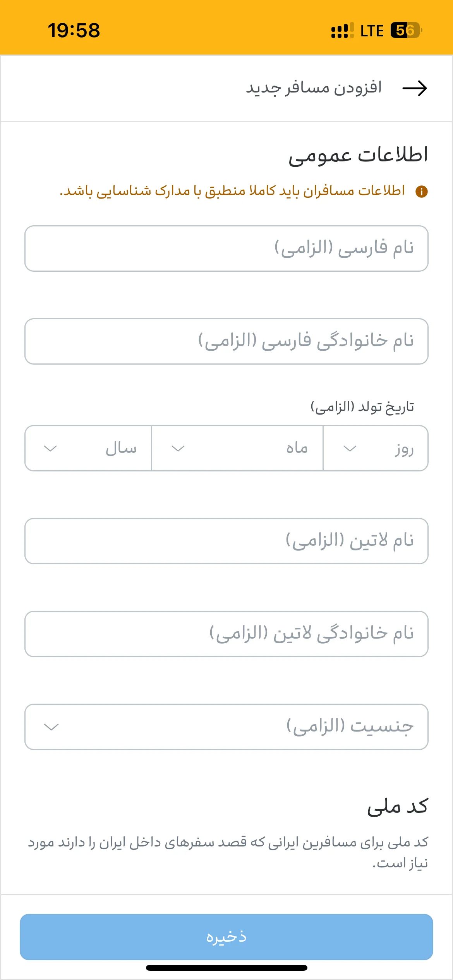Screen dimensions: 453x980
Task: Tap the chevron in the روز dropdown
Action: coord(350,449)
